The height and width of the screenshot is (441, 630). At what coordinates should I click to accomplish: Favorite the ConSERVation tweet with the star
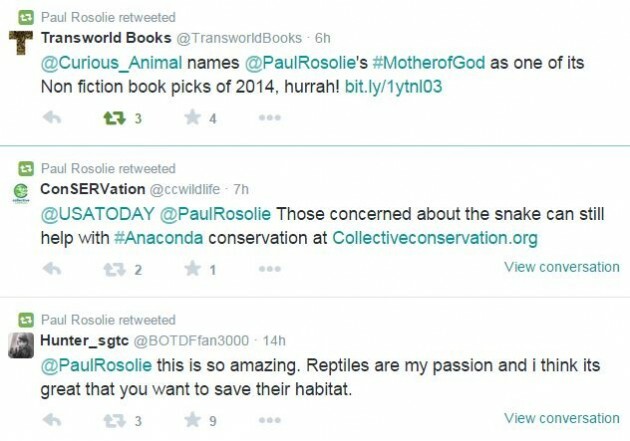(192, 269)
